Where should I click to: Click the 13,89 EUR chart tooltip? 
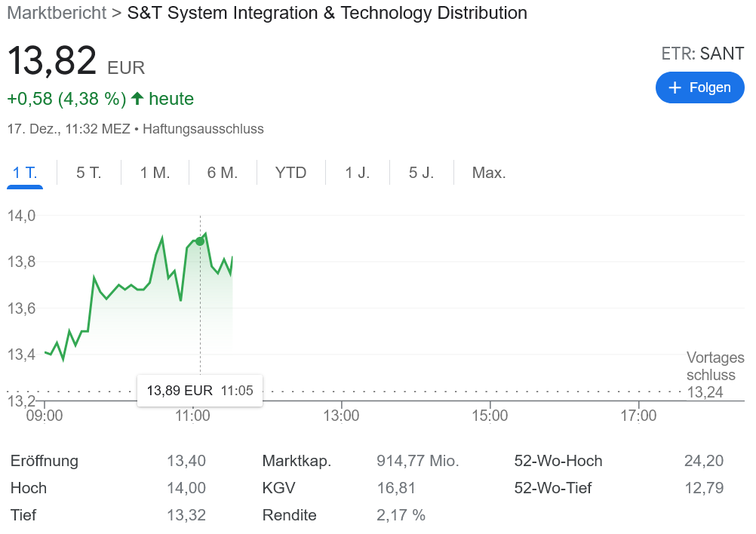[199, 391]
